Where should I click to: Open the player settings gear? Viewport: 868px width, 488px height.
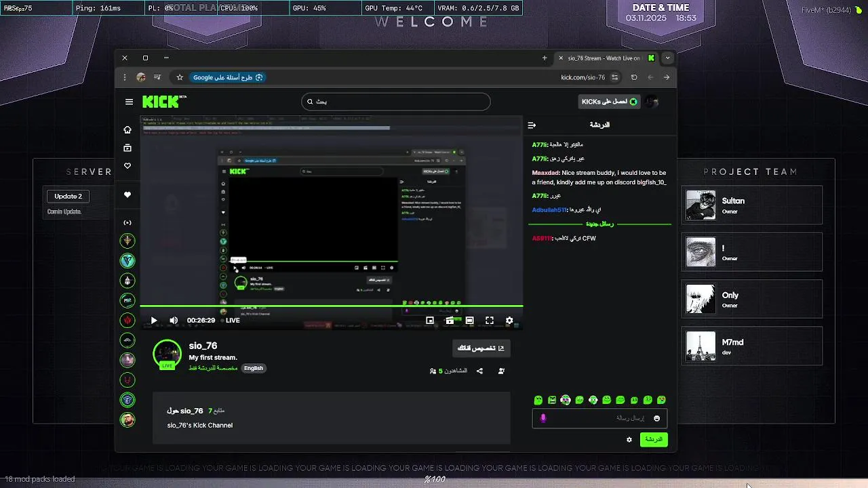[509, 321]
